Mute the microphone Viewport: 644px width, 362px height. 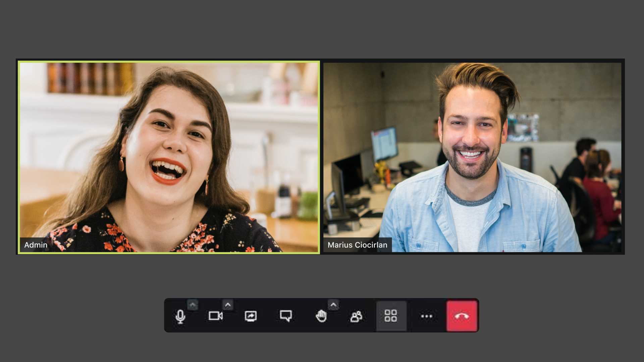tap(180, 316)
